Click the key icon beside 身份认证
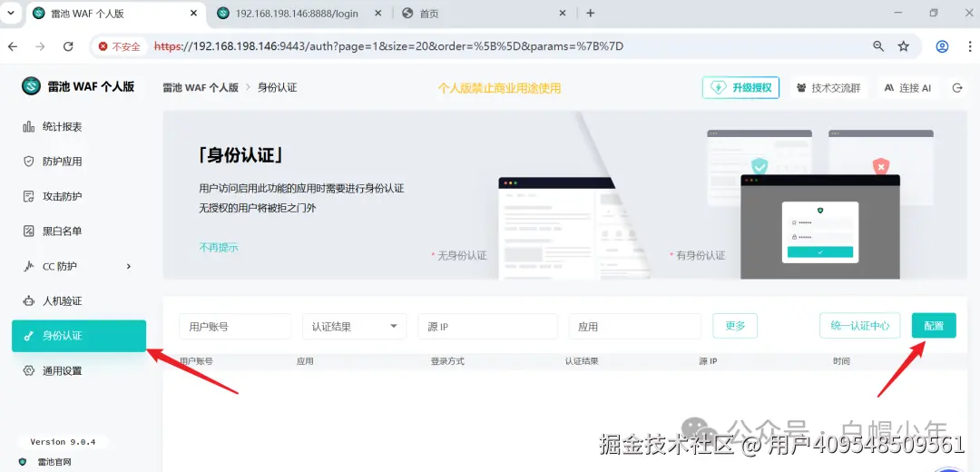Screen dimensions: 980x472 (x=29, y=336)
